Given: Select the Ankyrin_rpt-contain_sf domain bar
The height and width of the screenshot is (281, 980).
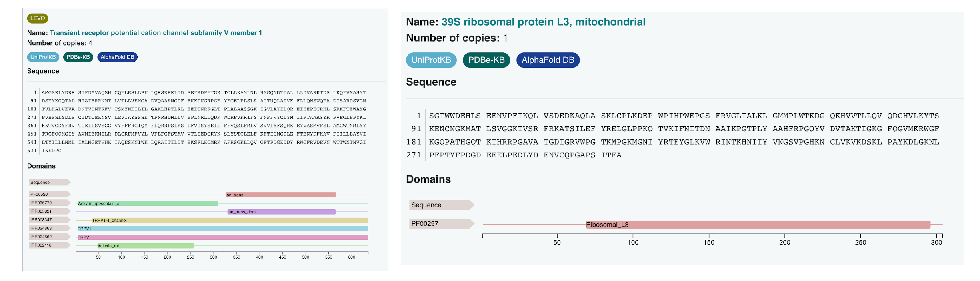Looking at the screenshot, I should 148,203.
